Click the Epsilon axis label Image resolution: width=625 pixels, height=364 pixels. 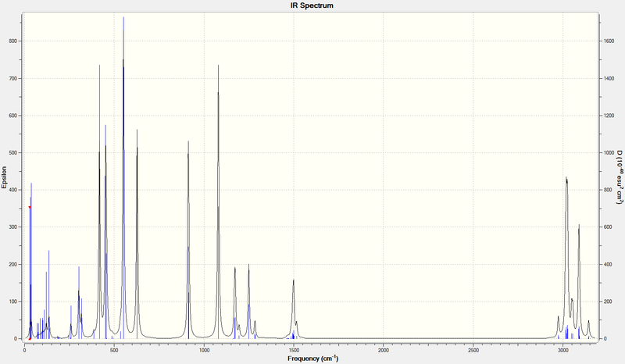[5, 177]
